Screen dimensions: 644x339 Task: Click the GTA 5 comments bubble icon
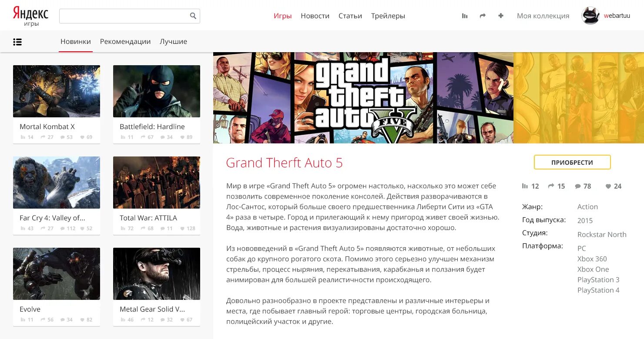click(578, 186)
